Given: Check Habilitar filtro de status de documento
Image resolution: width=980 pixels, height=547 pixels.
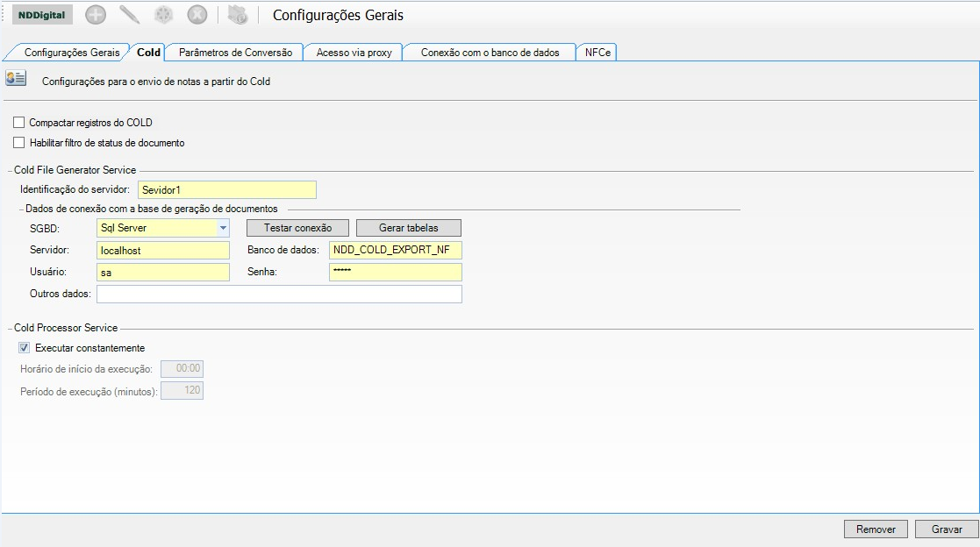Looking at the screenshot, I should [19, 142].
